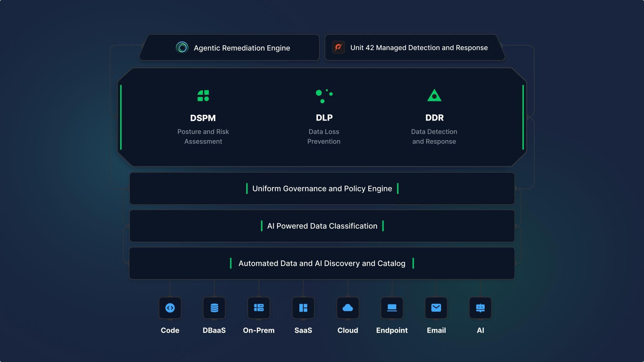The height and width of the screenshot is (362, 644).
Task: Click the Endpoint label
Action: pyautogui.click(x=392, y=330)
